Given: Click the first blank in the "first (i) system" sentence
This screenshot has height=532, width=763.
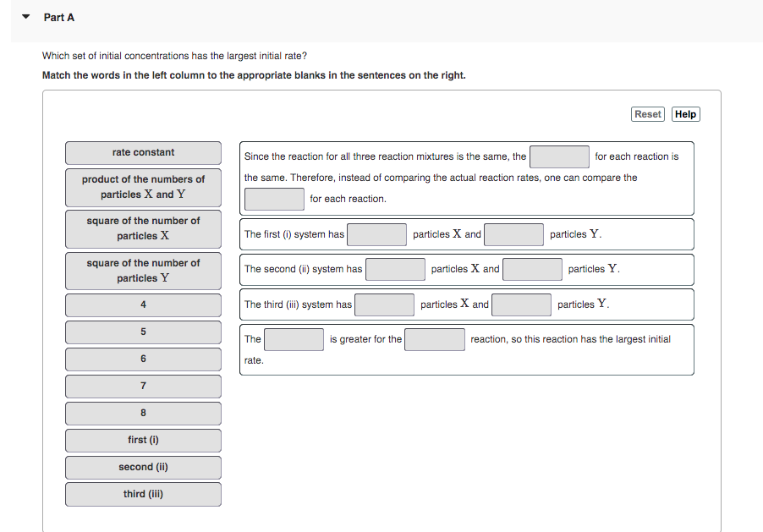Looking at the screenshot, I should tap(376, 234).
